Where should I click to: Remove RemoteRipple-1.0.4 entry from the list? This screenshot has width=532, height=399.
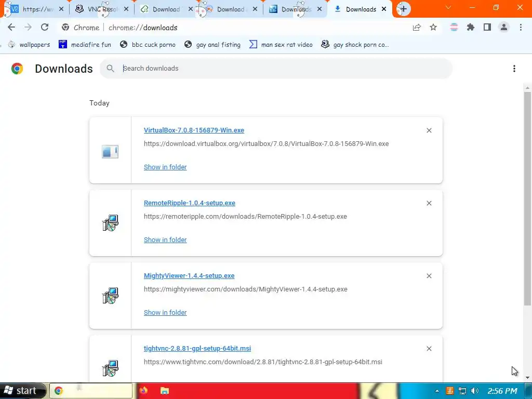(429, 203)
